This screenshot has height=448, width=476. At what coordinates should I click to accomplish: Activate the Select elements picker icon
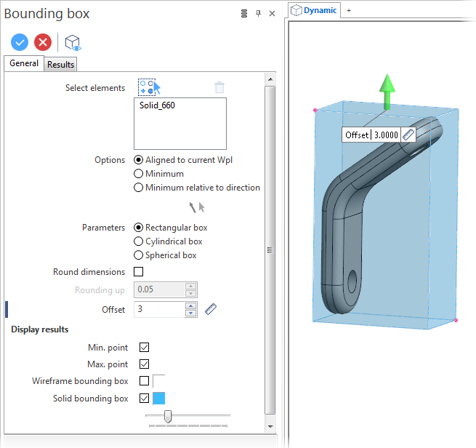(x=149, y=87)
